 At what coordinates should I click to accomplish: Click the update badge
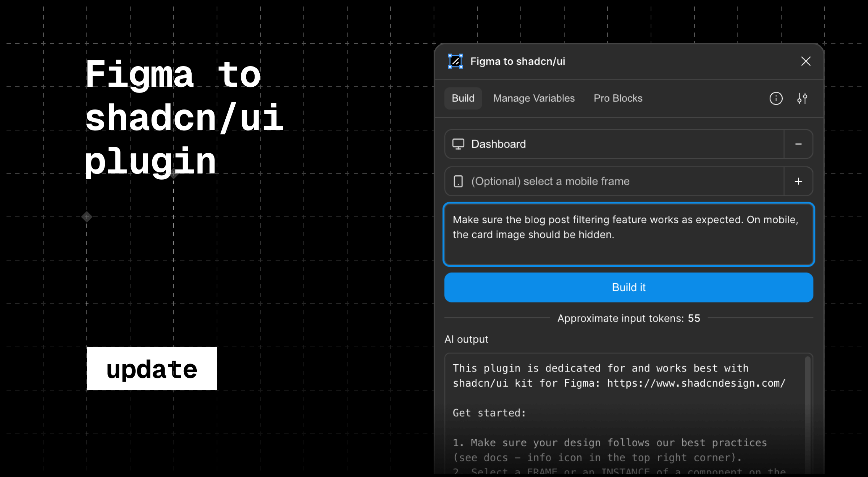coord(152,369)
